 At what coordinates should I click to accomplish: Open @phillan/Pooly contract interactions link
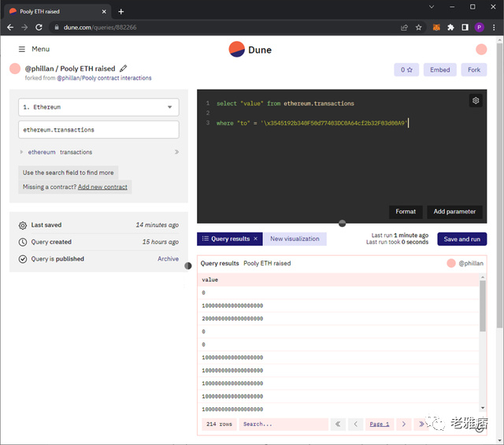pos(104,78)
